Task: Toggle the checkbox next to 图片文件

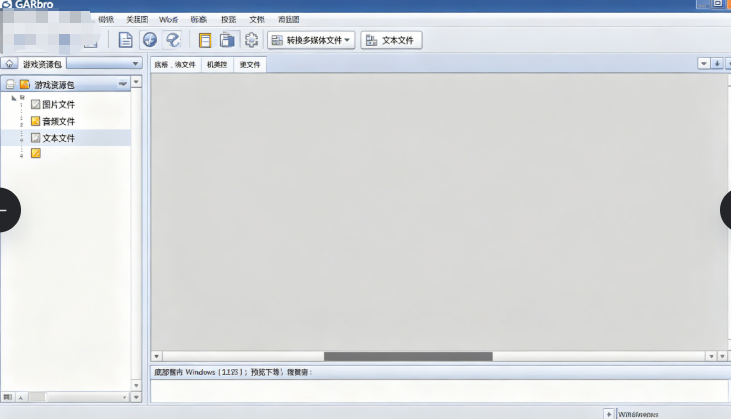Action: [36, 104]
